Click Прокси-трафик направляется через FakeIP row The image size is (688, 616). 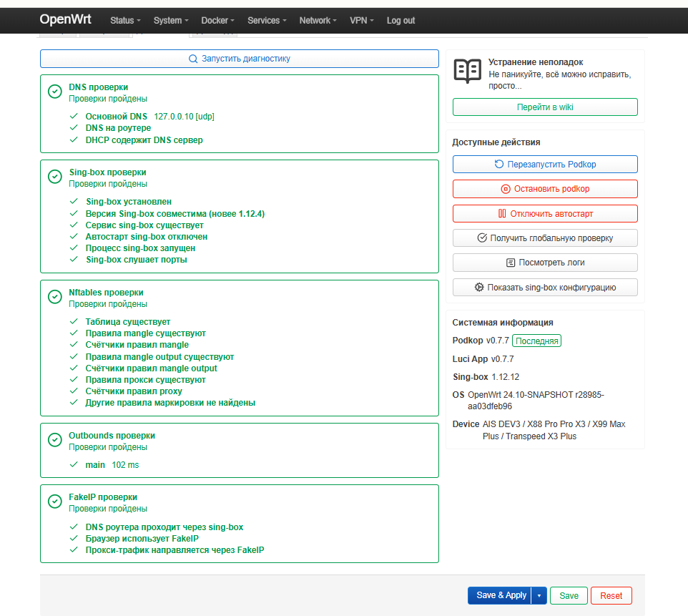click(x=175, y=550)
